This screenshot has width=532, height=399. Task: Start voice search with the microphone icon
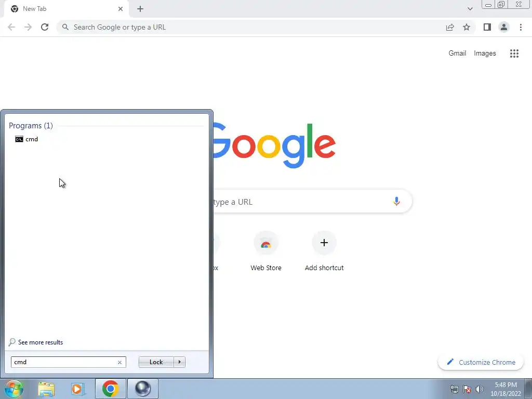click(396, 202)
